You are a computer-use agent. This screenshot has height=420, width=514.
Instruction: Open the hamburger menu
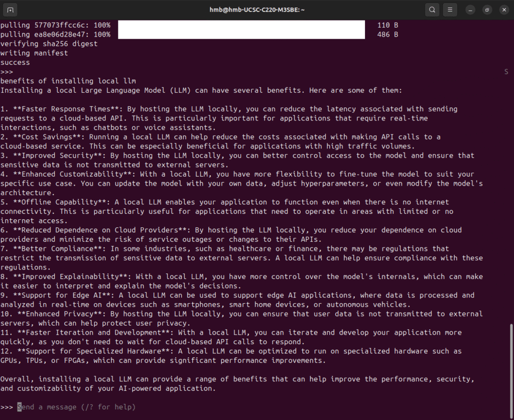(450, 10)
